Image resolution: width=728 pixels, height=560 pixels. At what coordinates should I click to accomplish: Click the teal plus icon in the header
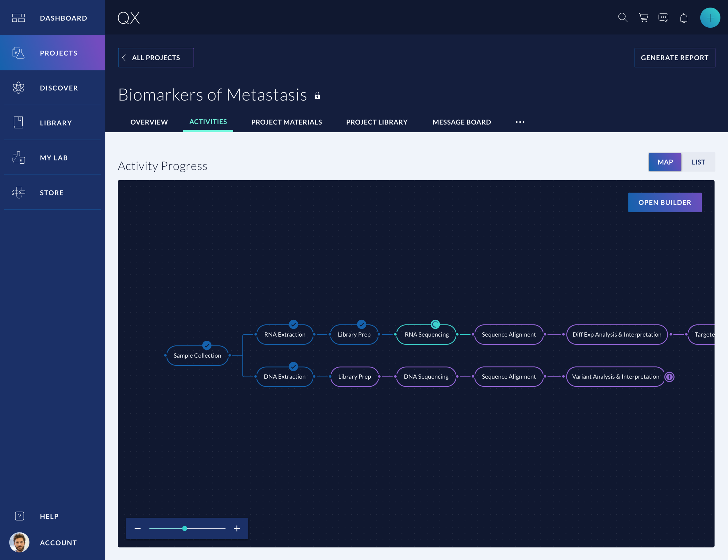[x=710, y=18]
